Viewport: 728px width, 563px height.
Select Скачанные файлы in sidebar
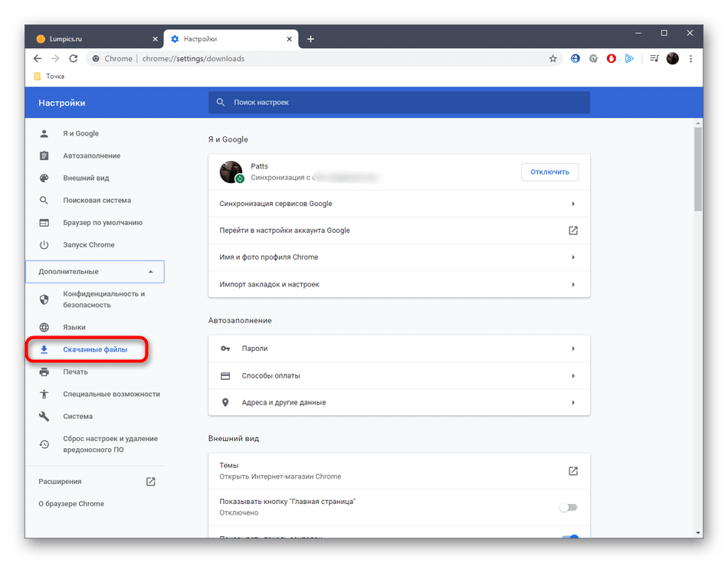(x=95, y=349)
